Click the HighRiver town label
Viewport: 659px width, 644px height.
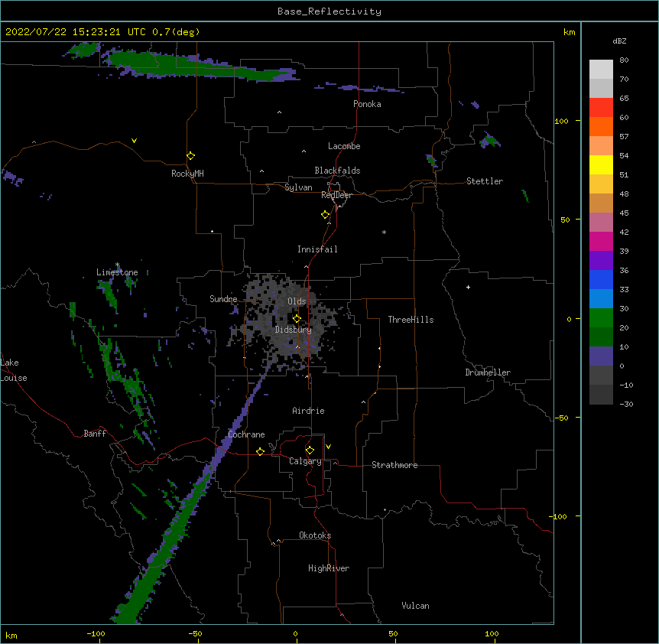tap(329, 568)
